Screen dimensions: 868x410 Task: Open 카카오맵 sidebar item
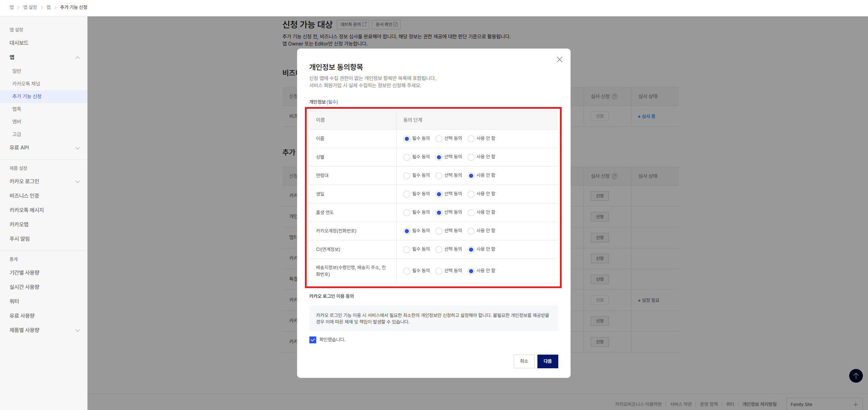pyautogui.click(x=19, y=224)
